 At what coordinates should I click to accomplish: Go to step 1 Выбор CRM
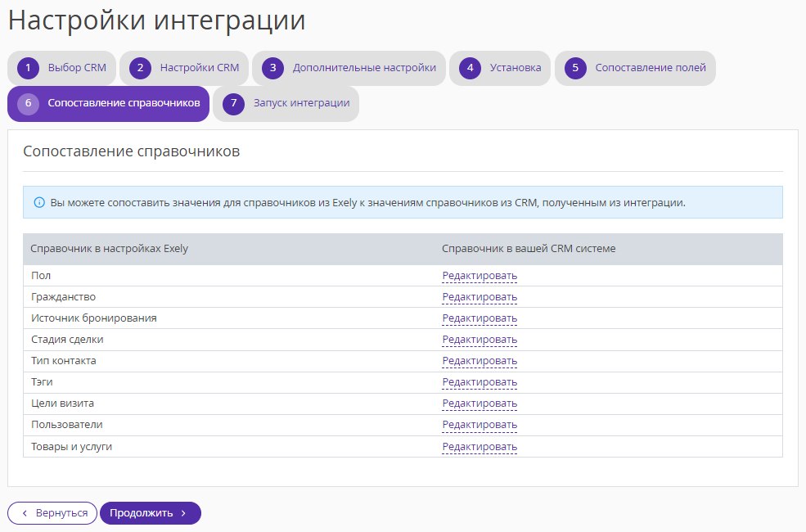tap(61, 68)
